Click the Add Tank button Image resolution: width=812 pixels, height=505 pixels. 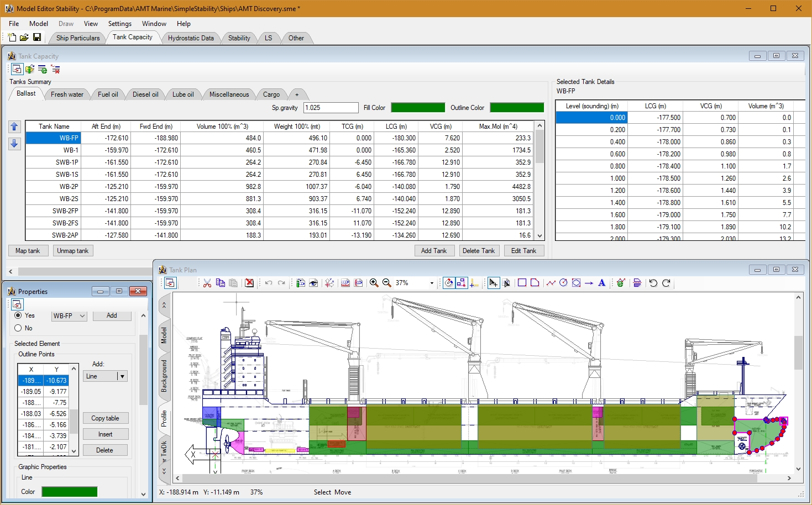coord(434,251)
